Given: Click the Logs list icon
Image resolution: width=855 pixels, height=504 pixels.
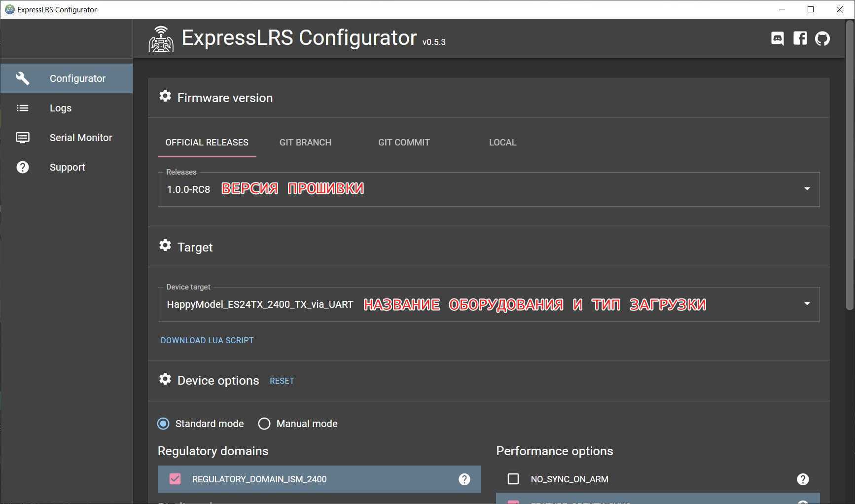Looking at the screenshot, I should click(23, 108).
